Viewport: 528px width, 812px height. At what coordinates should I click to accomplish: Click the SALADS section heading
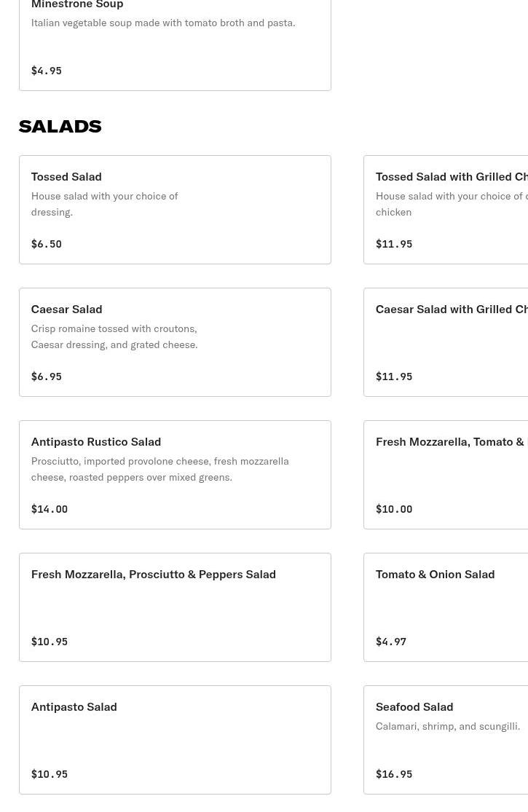coord(60,126)
